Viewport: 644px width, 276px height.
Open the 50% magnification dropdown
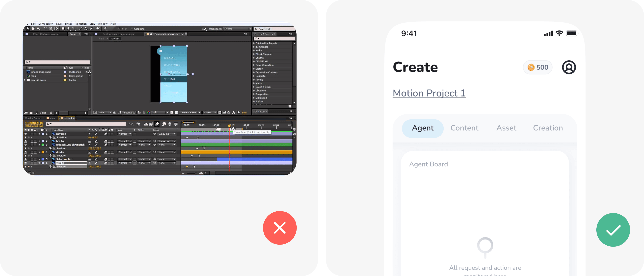tap(105, 113)
